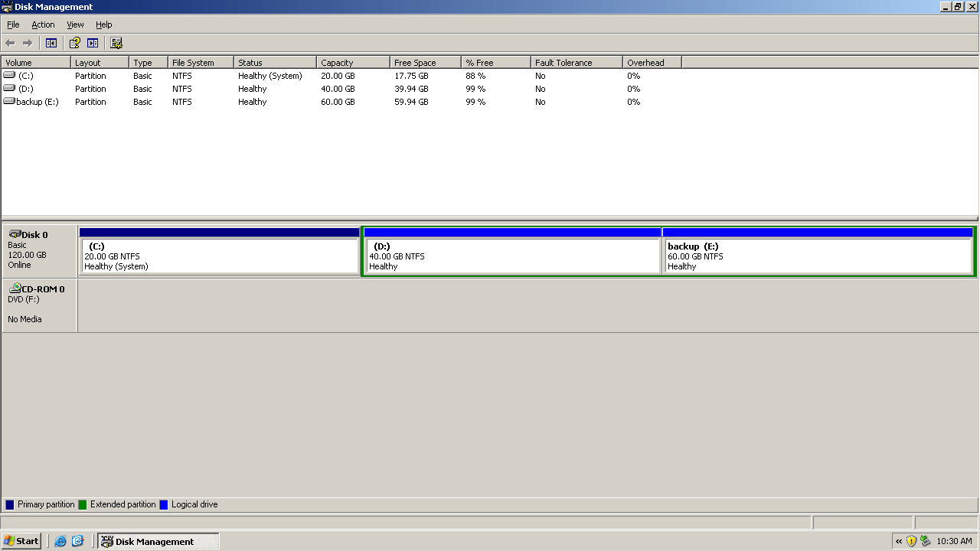The width and height of the screenshot is (980, 551).
Task: Click the Start button
Action: (21, 541)
